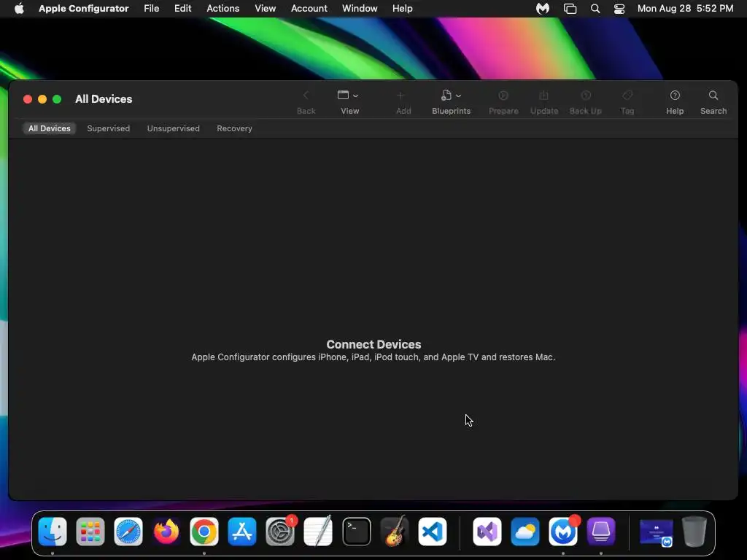Viewport: 747px width, 560px height.
Task: Launch Safari from the dock
Action: tap(128, 531)
